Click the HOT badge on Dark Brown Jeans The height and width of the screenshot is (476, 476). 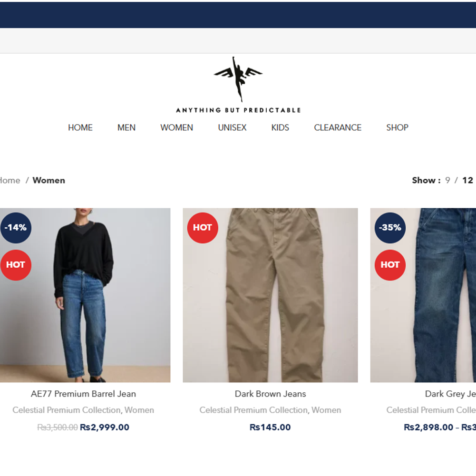[x=203, y=228]
